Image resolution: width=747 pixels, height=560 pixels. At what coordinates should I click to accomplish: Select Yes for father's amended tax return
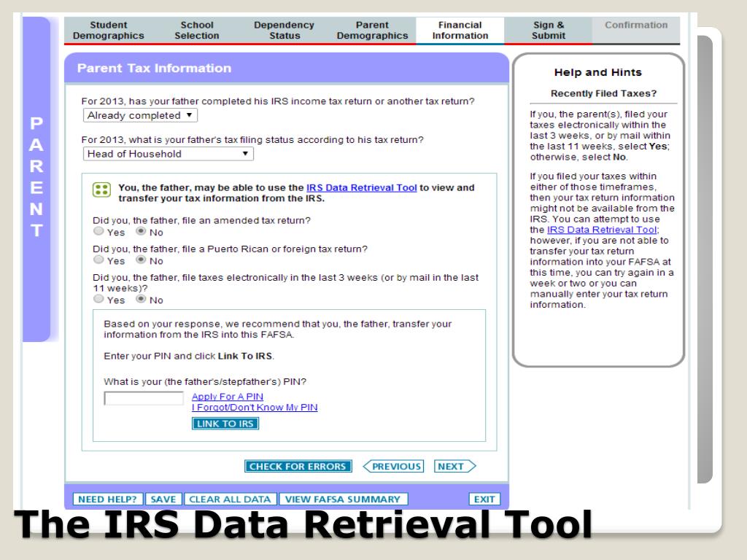[98, 231]
